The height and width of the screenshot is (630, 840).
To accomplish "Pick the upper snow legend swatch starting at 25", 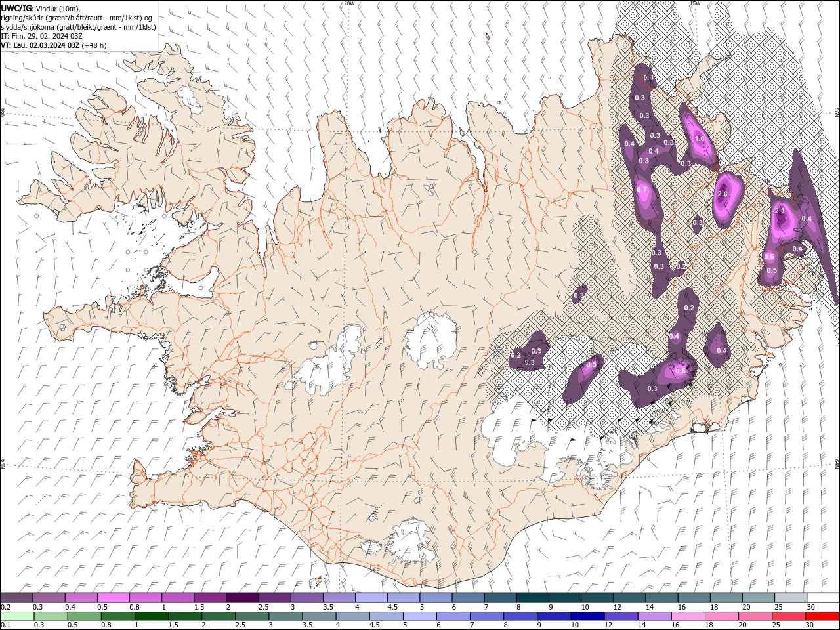I will pyautogui.click(x=790, y=598).
